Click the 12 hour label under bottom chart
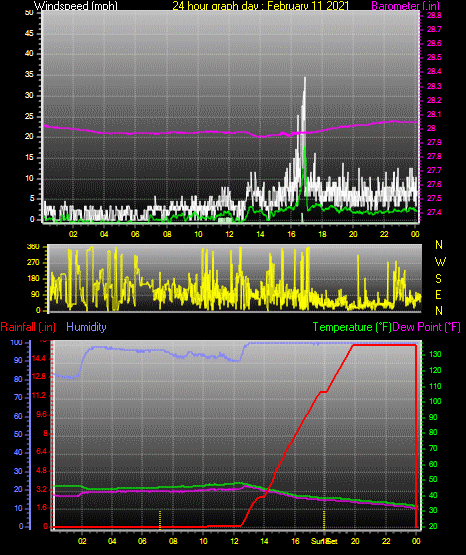 click(234, 541)
